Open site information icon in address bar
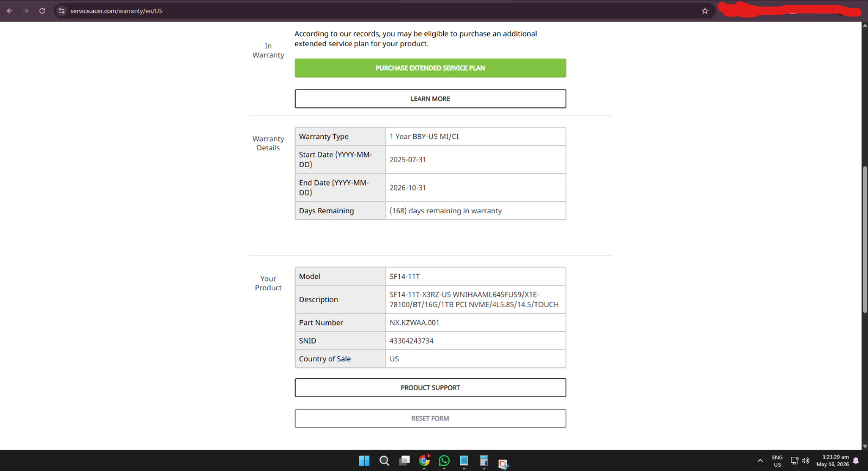This screenshot has width=868, height=471. (61, 11)
